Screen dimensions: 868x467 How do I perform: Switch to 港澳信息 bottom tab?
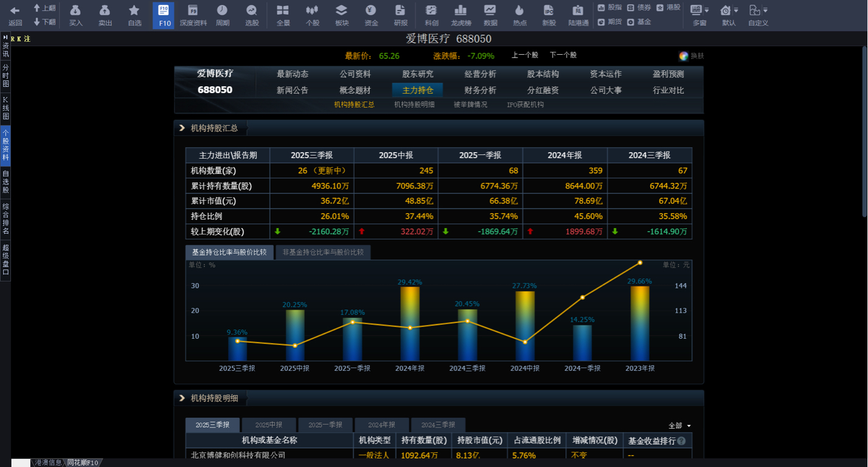tap(49, 463)
